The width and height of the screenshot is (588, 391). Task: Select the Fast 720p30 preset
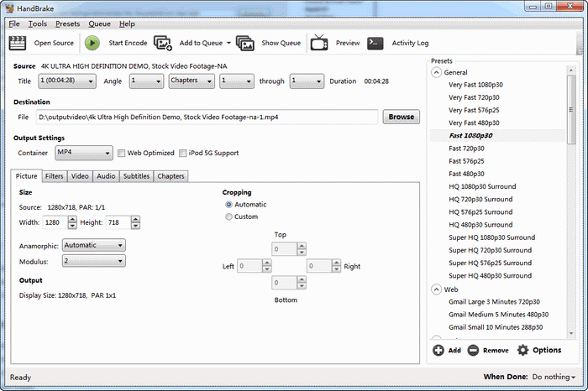(466, 149)
